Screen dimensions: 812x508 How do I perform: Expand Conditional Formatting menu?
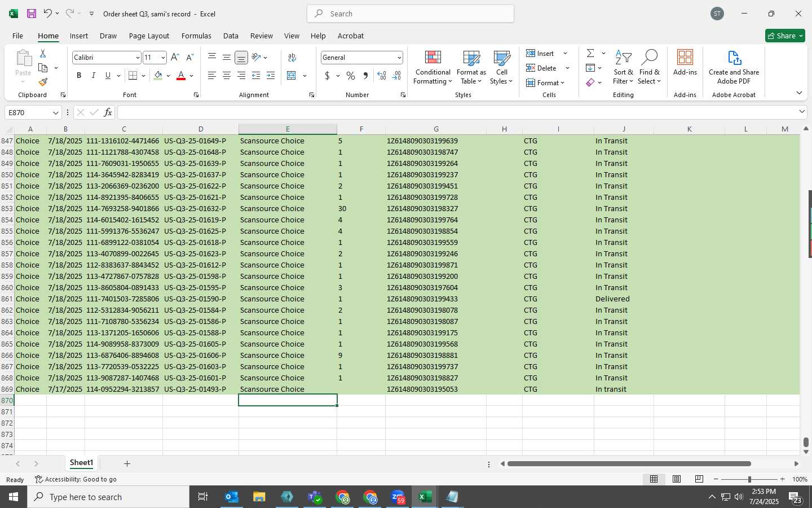(433, 67)
